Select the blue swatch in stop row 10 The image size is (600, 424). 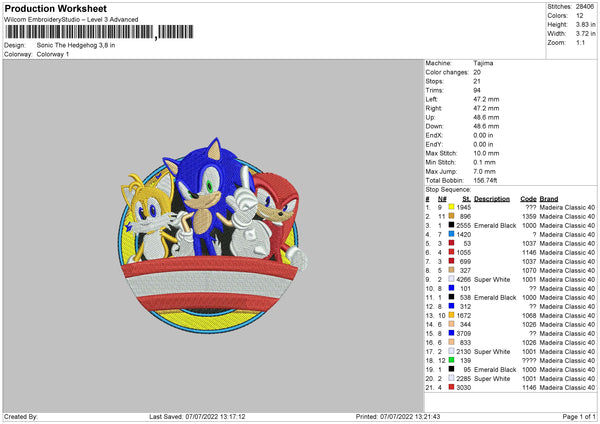[451, 288]
